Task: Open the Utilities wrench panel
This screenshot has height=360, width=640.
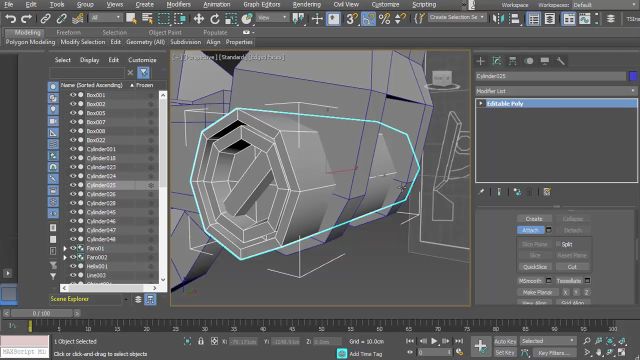Action: click(x=560, y=61)
